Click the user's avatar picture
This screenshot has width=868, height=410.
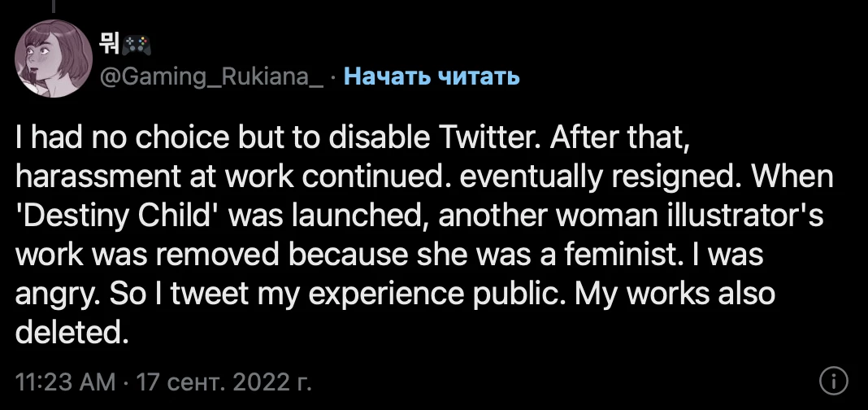click(x=53, y=59)
